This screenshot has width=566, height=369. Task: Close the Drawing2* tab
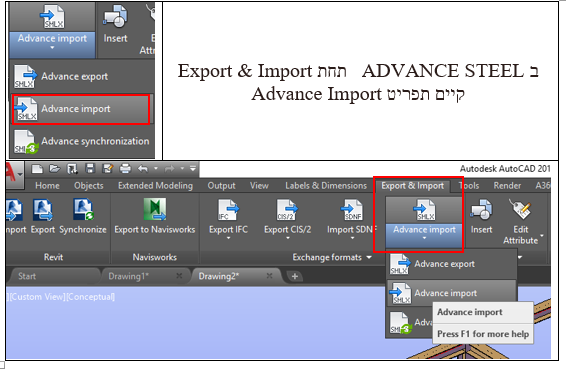pyautogui.click(x=269, y=276)
